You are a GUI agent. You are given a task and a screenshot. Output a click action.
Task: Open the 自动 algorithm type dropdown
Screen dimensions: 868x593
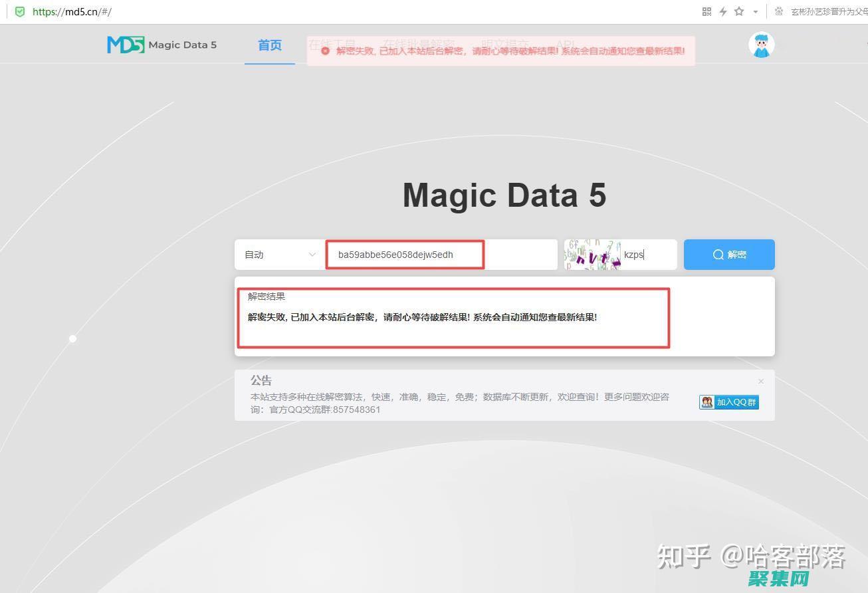point(280,255)
